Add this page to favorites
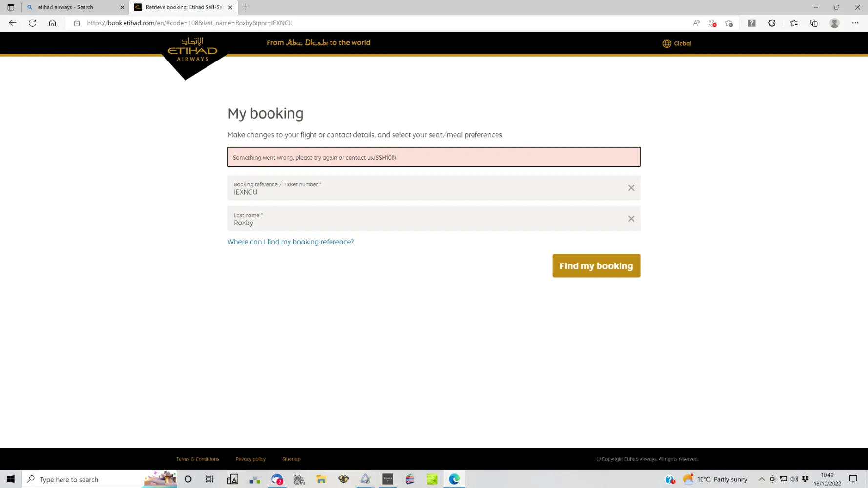The height and width of the screenshot is (488, 868). click(729, 23)
